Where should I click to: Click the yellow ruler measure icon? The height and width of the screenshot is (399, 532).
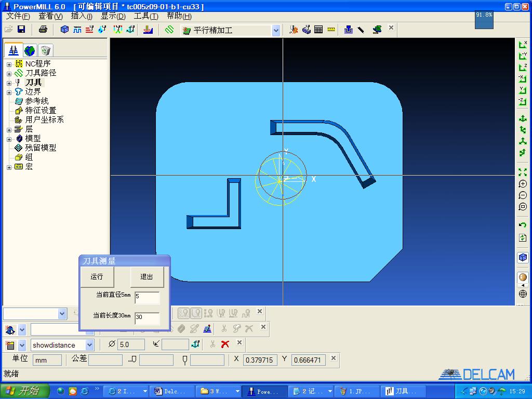[331, 30]
